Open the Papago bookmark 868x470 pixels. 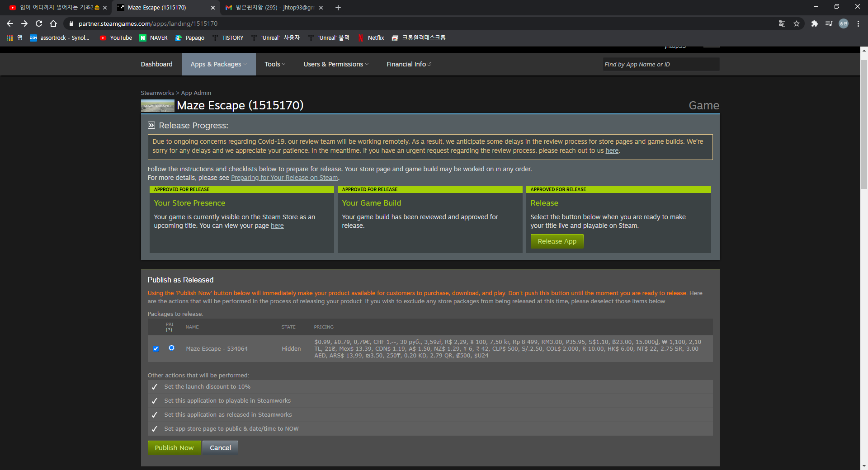[190, 38]
